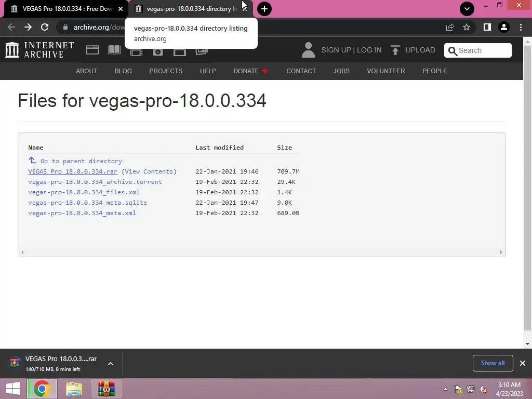Open the Windows Start button
This screenshot has width=532, height=399.
13,389
